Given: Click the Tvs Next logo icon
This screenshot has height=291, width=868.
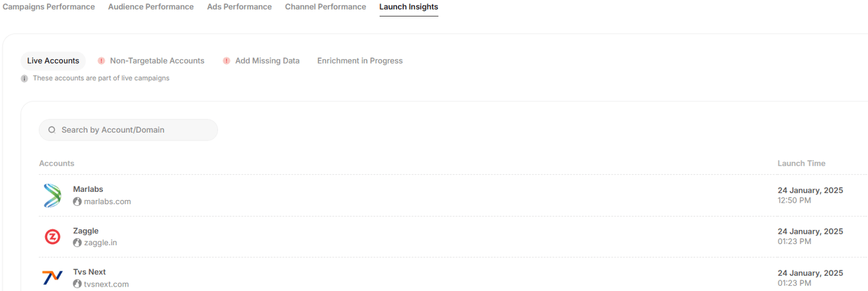Looking at the screenshot, I should click(x=52, y=278).
